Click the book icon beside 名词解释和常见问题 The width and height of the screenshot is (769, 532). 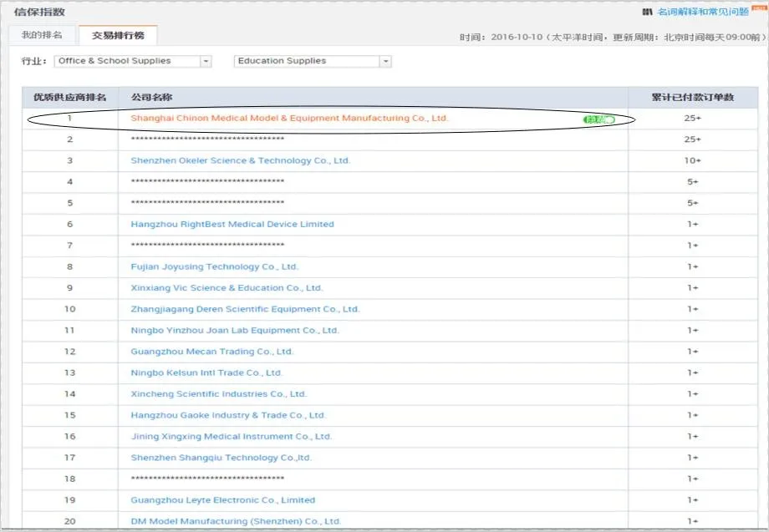(x=646, y=13)
